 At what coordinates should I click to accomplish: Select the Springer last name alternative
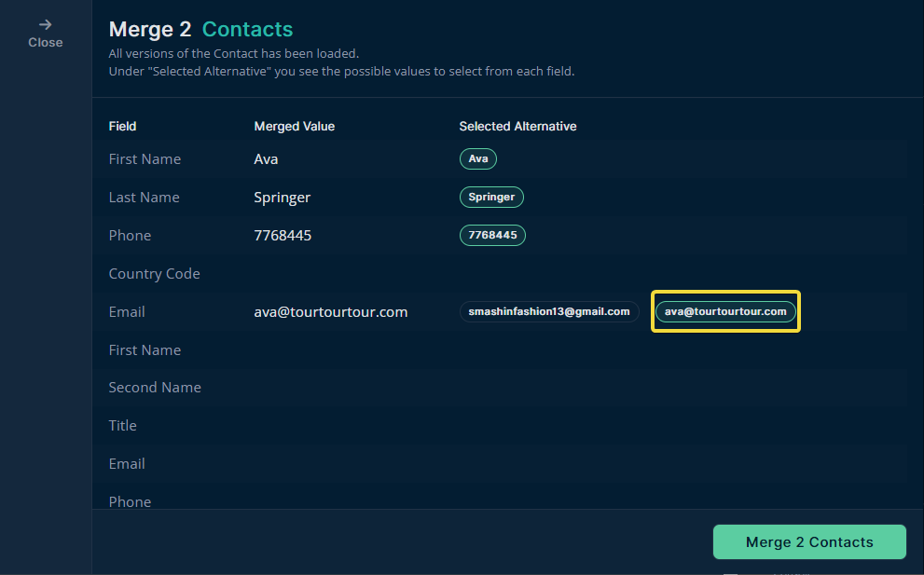[491, 198]
